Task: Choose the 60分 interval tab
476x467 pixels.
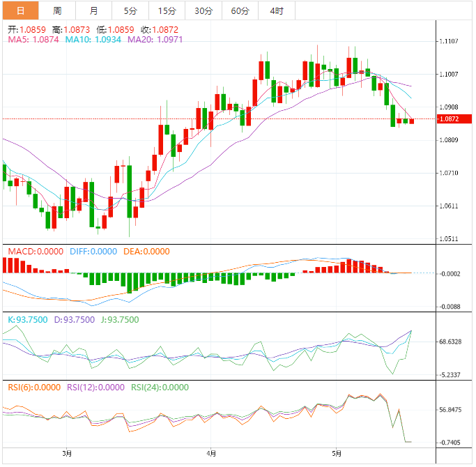Action: [x=240, y=10]
